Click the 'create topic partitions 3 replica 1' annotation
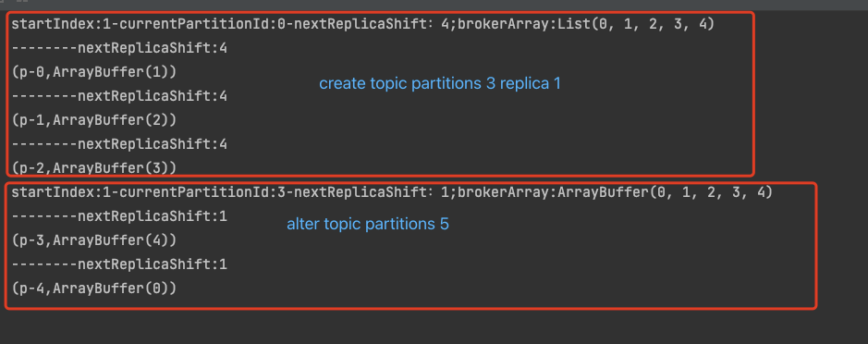868x344 pixels. point(440,83)
